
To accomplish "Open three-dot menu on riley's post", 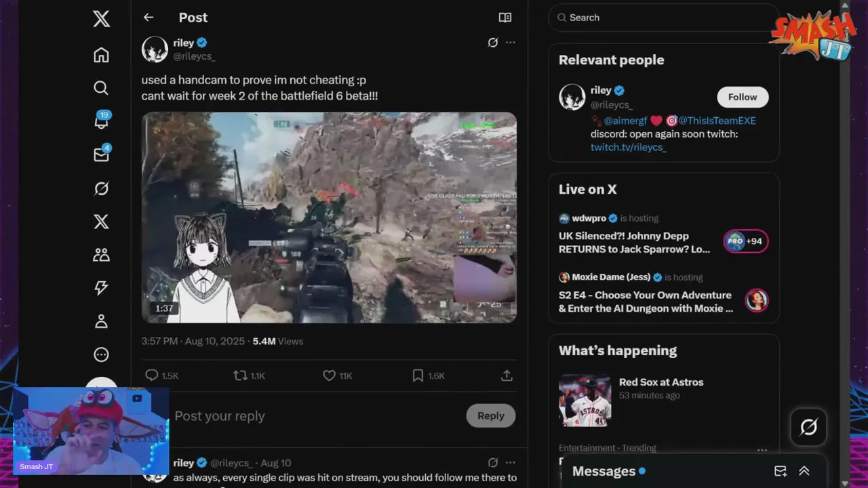I will tap(510, 43).
